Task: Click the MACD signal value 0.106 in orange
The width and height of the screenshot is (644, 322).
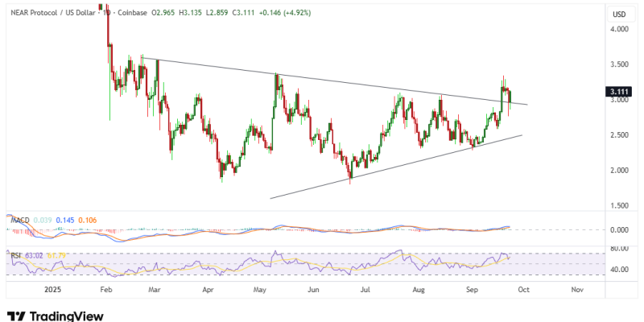Action: click(x=86, y=220)
